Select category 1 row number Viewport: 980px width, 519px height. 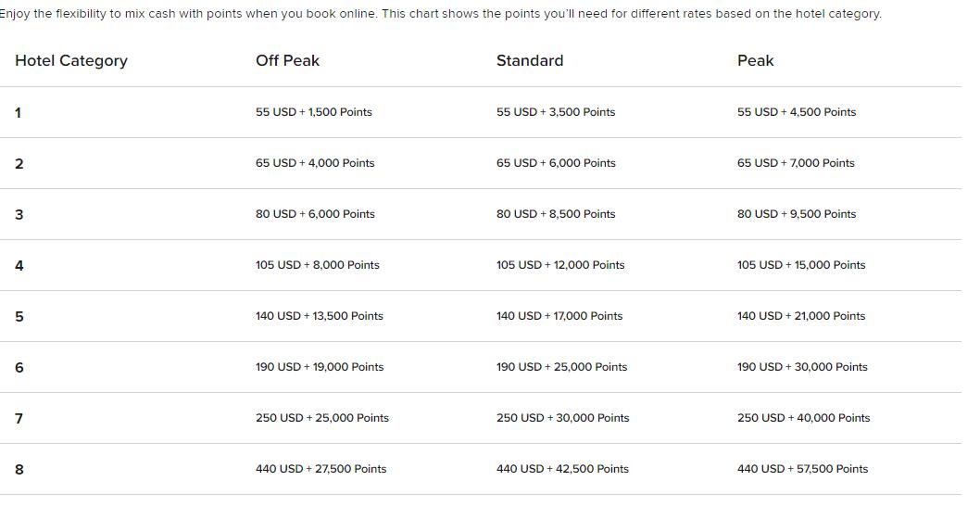(x=19, y=112)
